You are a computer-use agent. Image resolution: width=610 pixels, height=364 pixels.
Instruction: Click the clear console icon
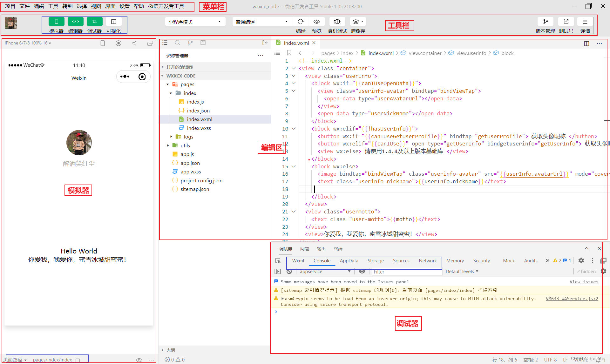(x=289, y=272)
